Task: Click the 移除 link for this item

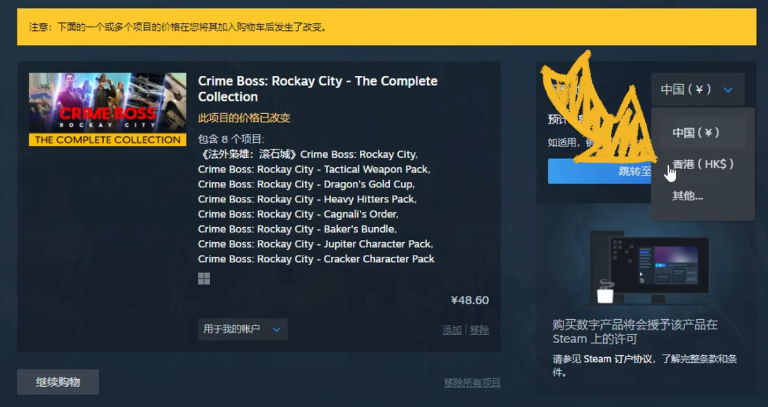Action: click(x=479, y=330)
